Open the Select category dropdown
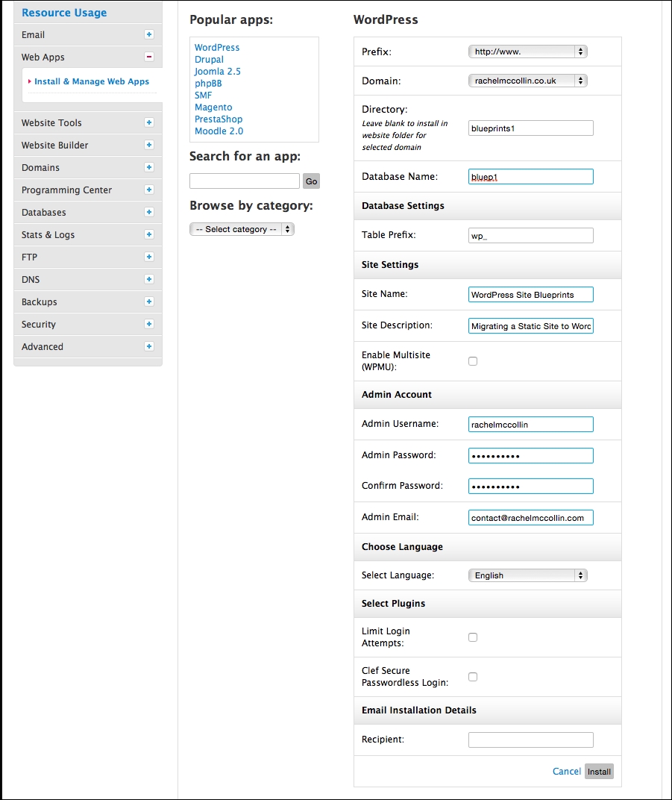Viewport: 672px width, 800px height. [242, 230]
